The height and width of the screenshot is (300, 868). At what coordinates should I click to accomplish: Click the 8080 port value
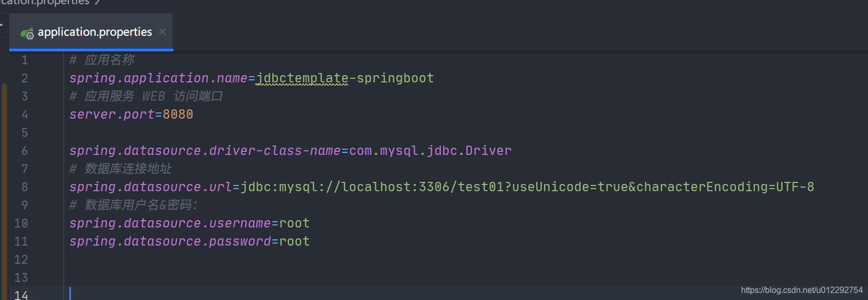click(178, 115)
